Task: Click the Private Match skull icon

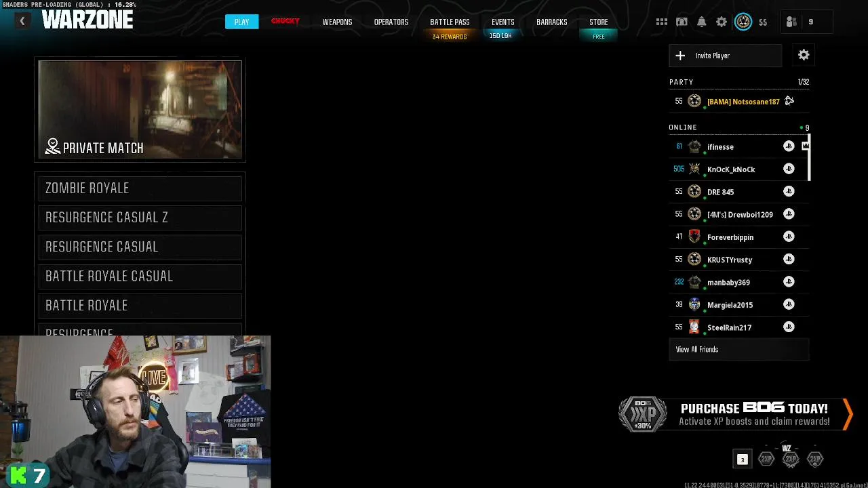Action: pos(53,146)
